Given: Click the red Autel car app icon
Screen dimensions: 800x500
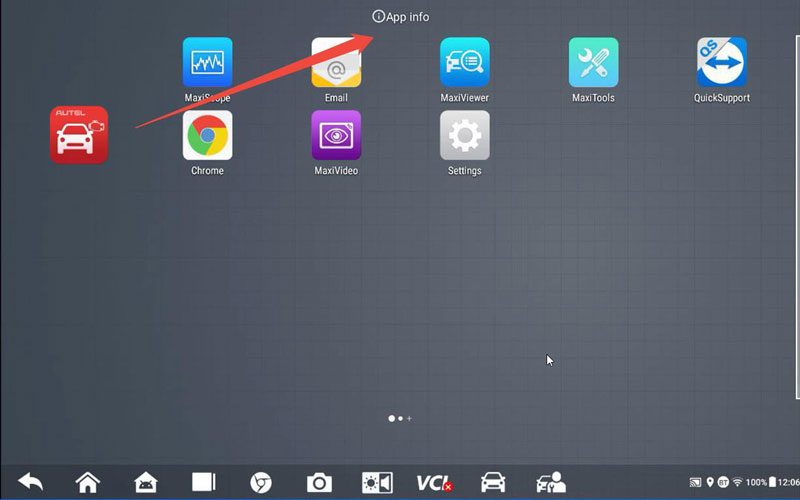Looking at the screenshot, I should click(79, 134).
